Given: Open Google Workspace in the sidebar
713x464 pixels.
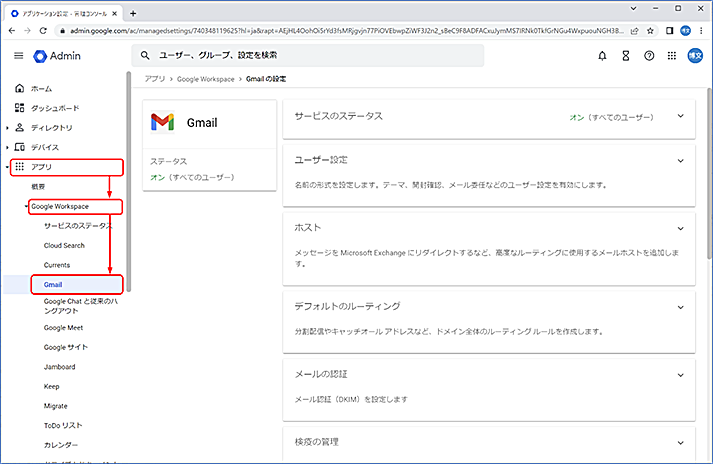Looking at the screenshot, I should (60, 207).
